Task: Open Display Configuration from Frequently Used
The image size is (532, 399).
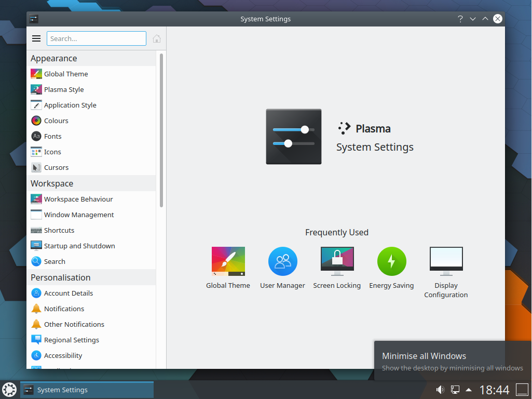Action: coord(446,273)
